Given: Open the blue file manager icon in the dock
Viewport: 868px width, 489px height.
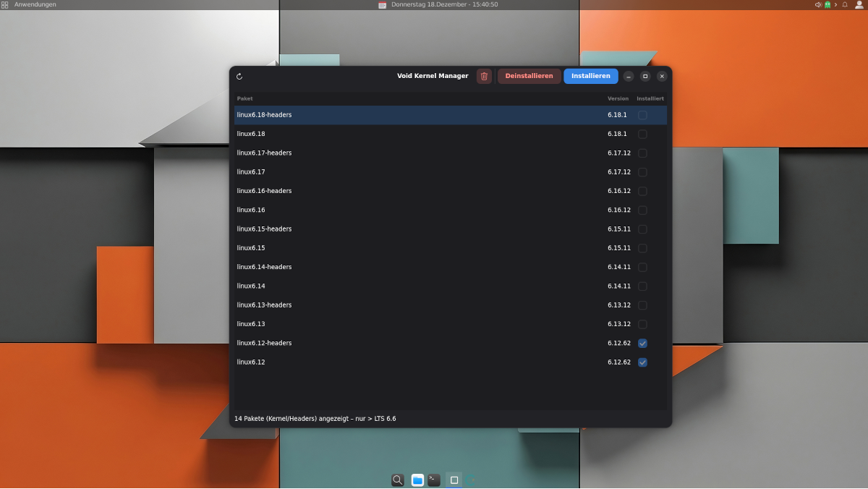Looking at the screenshot, I should pos(417,479).
